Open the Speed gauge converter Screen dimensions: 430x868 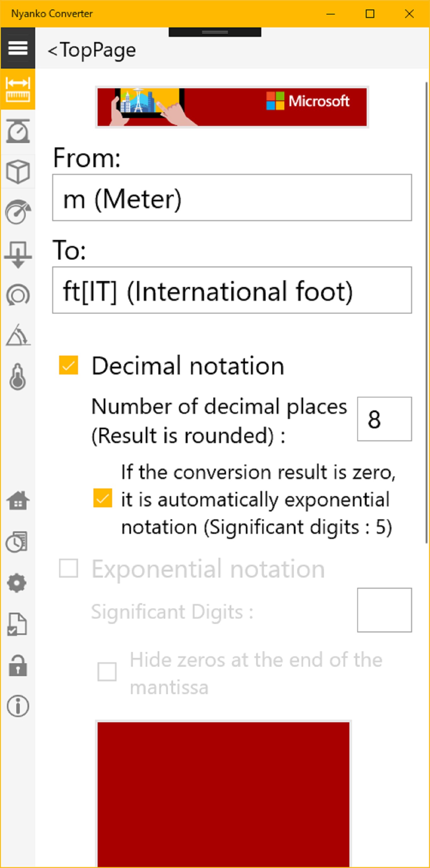18,212
